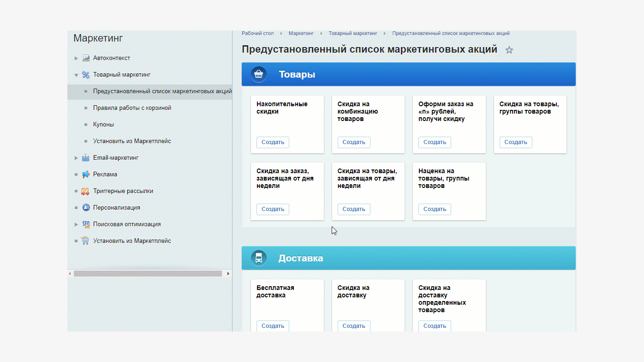Click the Триггерные рассылки icon
The height and width of the screenshot is (362, 644).
tap(86, 191)
